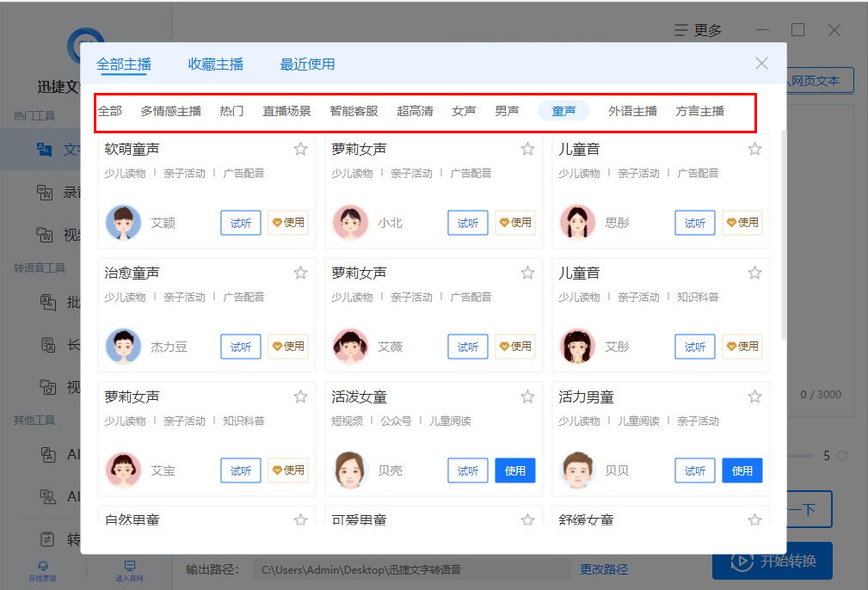This screenshot has height=590, width=868.
Task: Click 艾颖 avatar thumbnail
Action: point(123,223)
